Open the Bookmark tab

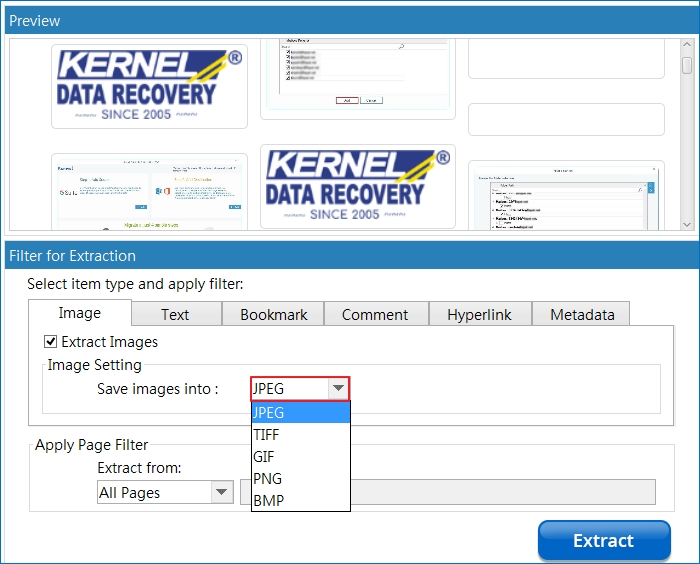click(x=273, y=314)
